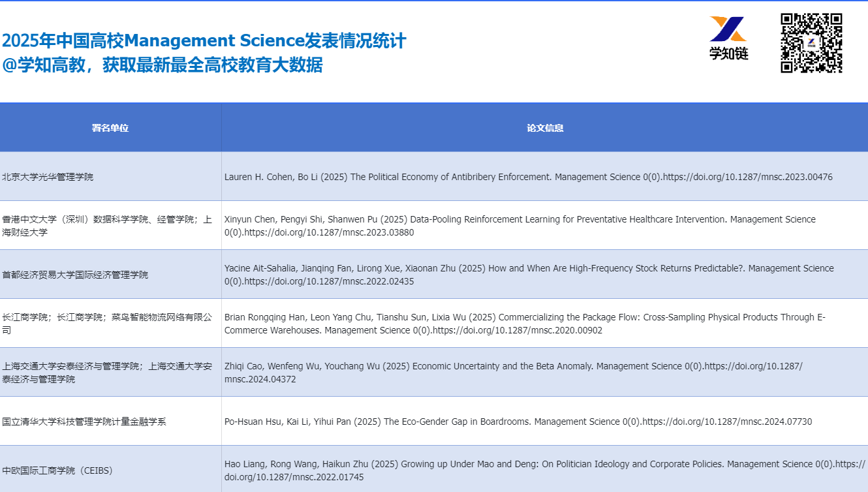Open the Growing up Under Mao and Deng entry
Viewport: 868px width, 492px height.
tap(544, 470)
